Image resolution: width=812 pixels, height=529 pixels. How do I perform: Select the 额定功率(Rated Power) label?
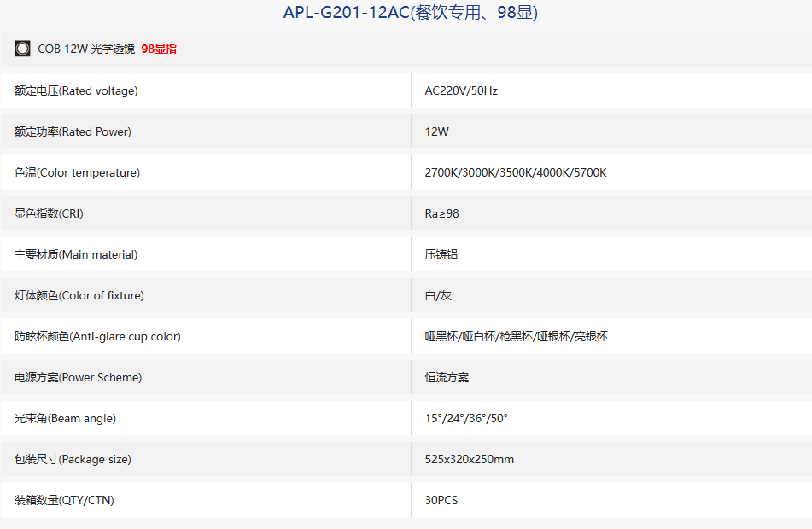tap(73, 131)
